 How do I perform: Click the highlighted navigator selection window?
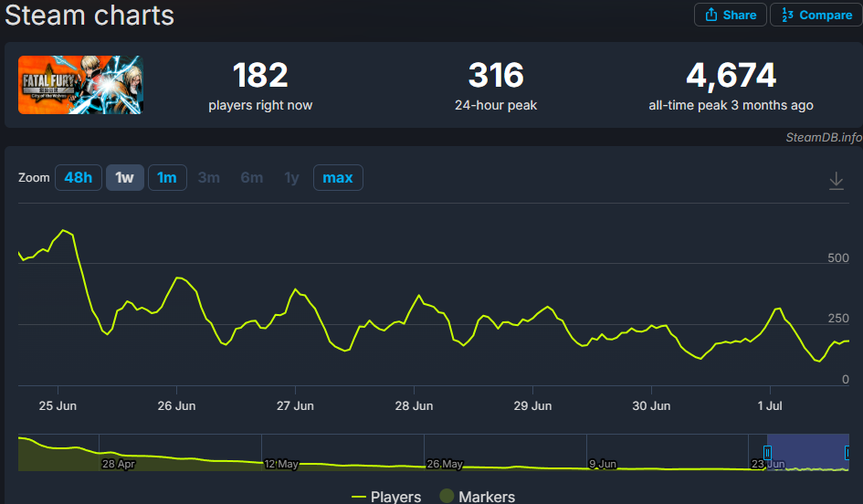point(808,452)
